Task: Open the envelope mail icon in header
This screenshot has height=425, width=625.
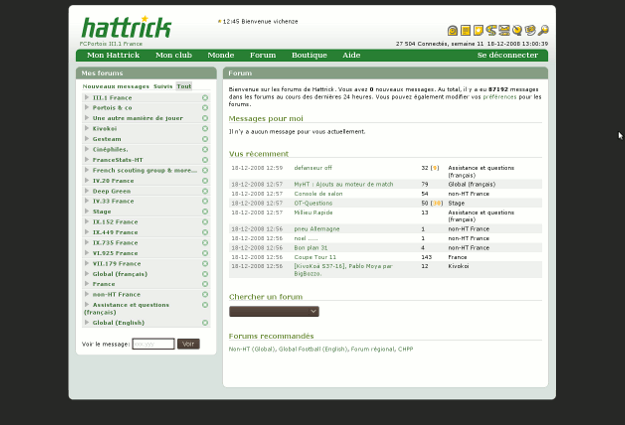Action: click(x=505, y=31)
